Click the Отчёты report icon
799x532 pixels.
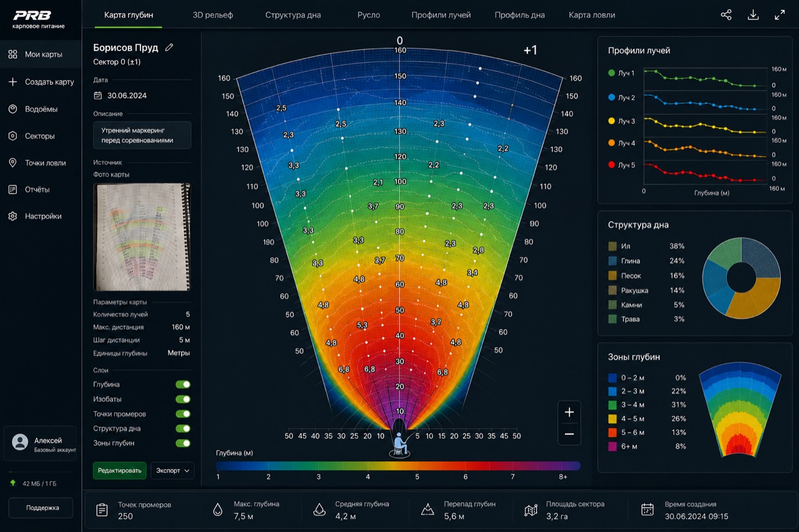click(12, 190)
